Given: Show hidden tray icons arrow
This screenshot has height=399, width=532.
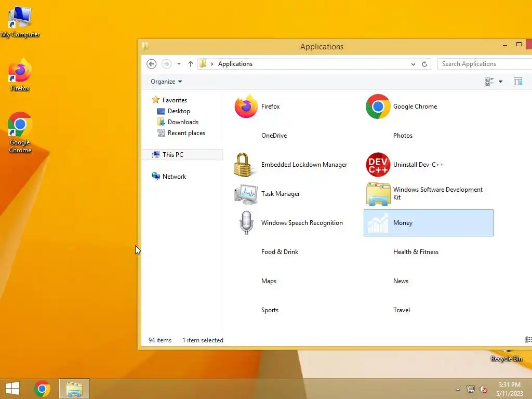Looking at the screenshot, I should (x=458, y=389).
